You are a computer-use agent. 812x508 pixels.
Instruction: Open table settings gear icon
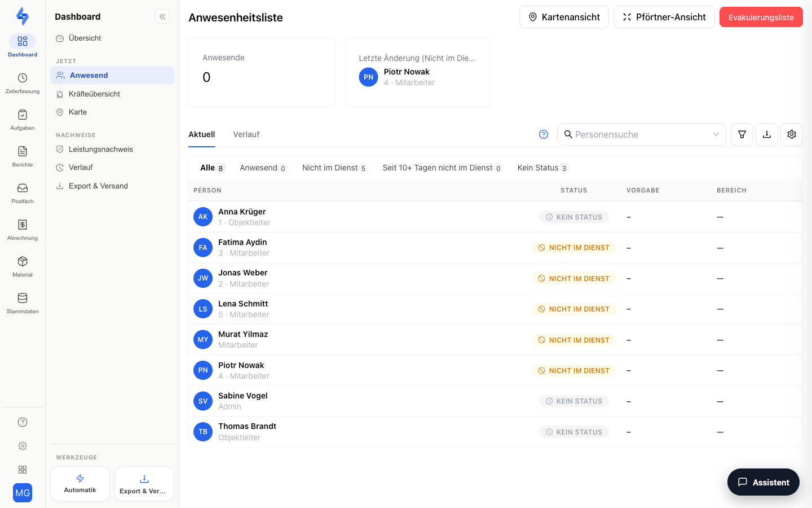pyautogui.click(x=792, y=134)
